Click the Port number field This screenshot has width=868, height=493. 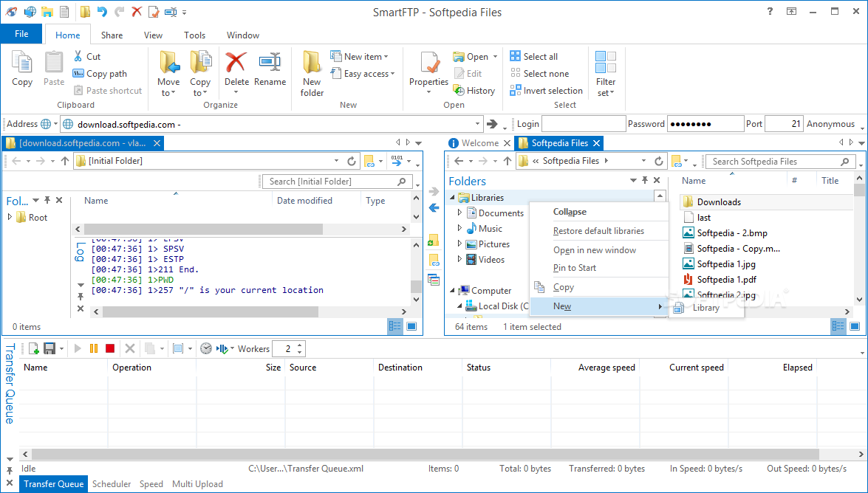point(784,124)
